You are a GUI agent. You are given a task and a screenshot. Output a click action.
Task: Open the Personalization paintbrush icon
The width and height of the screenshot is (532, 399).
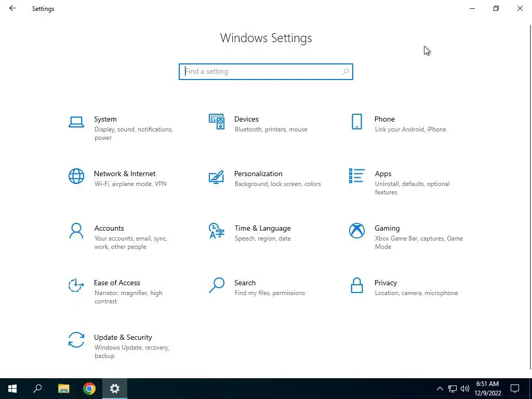pyautogui.click(x=217, y=177)
